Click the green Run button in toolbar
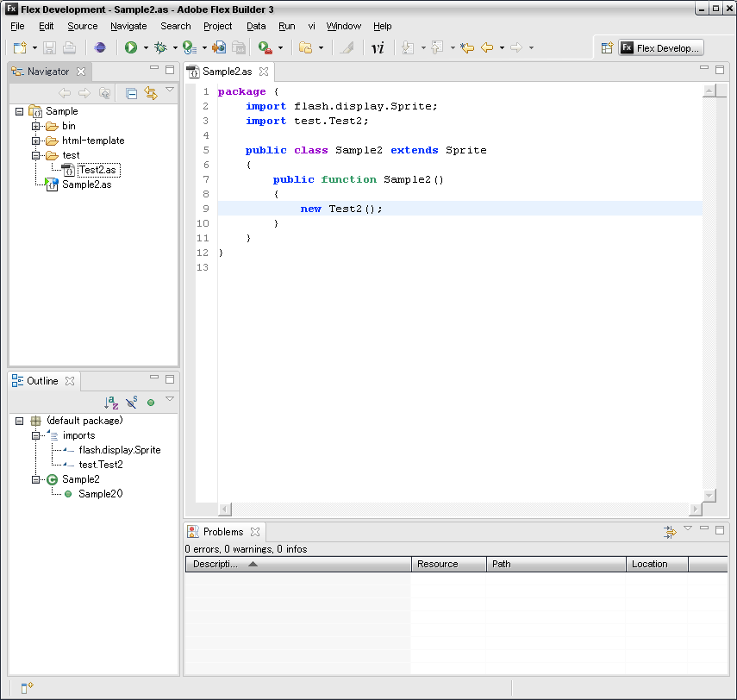This screenshot has width=737, height=700. [131, 48]
